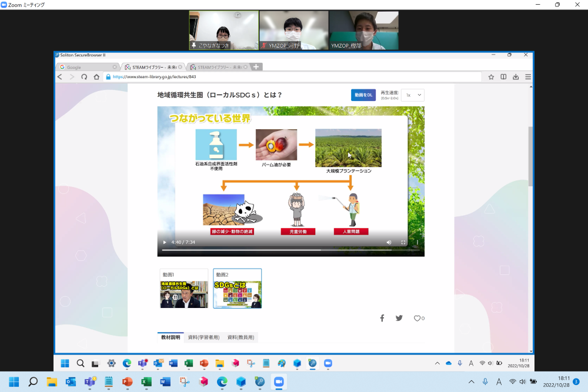Open the local Windows Start menu
The width and height of the screenshot is (588, 392).
tap(14, 382)
